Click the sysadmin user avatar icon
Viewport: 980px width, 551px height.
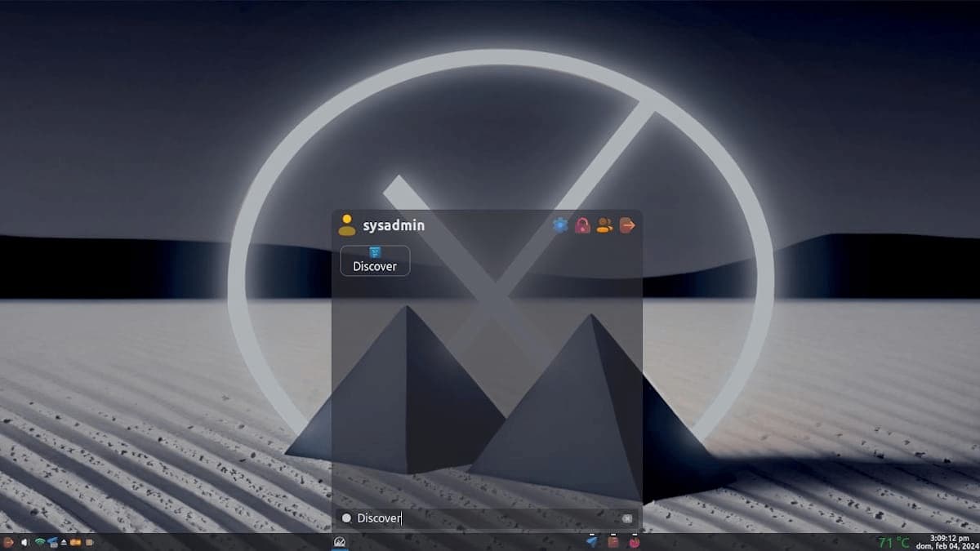pyautogui.click(x=347, y=225)
